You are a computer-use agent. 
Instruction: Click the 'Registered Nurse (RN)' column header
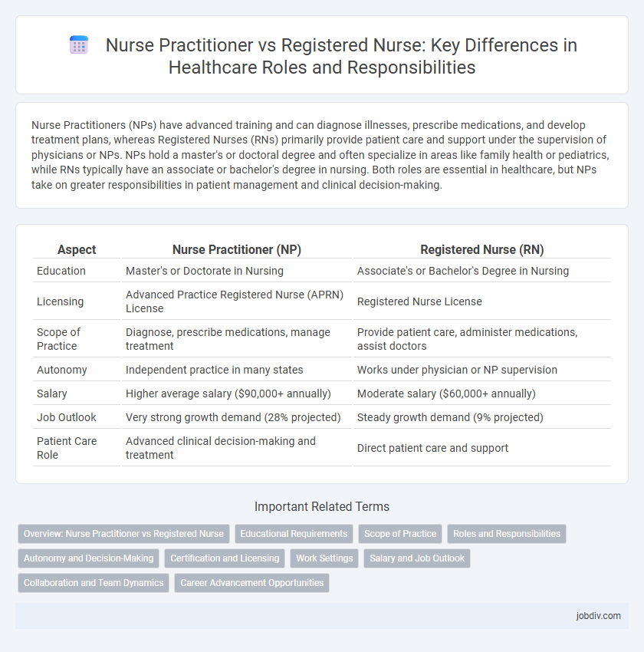[x=481, y=249]
